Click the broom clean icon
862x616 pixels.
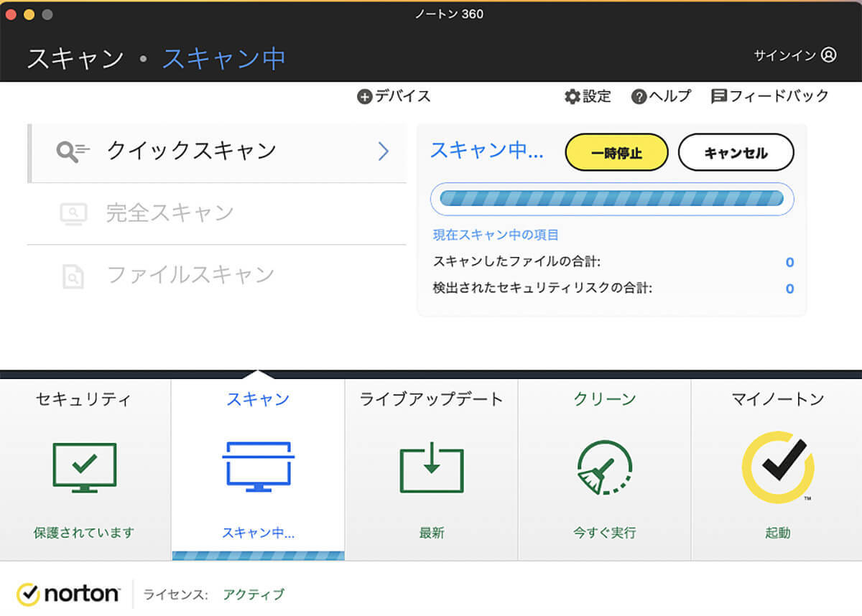(605, 467)
